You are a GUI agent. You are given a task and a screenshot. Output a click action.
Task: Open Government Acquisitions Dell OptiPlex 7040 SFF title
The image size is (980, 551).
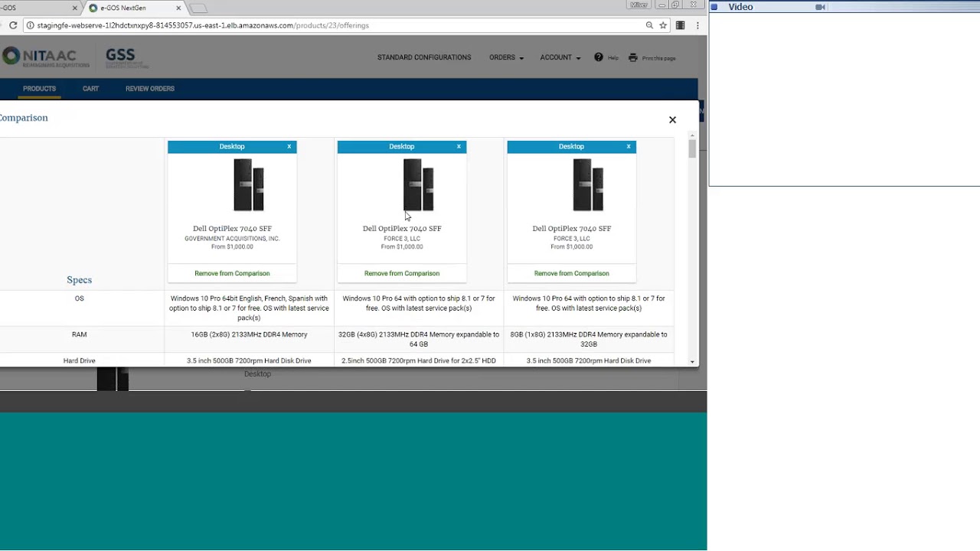(x=232, y=228)
